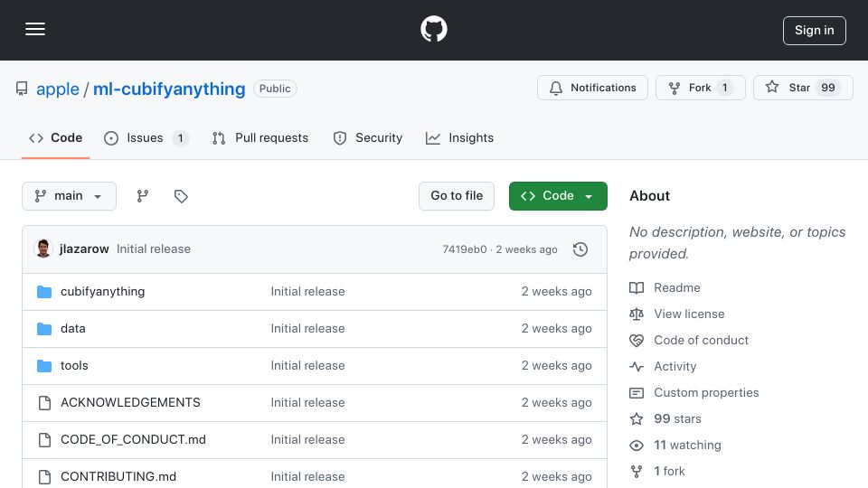Open the Security tab
The image size is (868, 488).
point(368,137)
